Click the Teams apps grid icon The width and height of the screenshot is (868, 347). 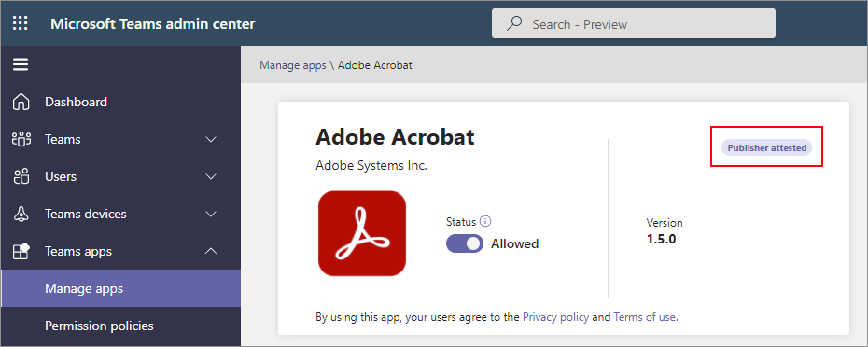[21, 251]
